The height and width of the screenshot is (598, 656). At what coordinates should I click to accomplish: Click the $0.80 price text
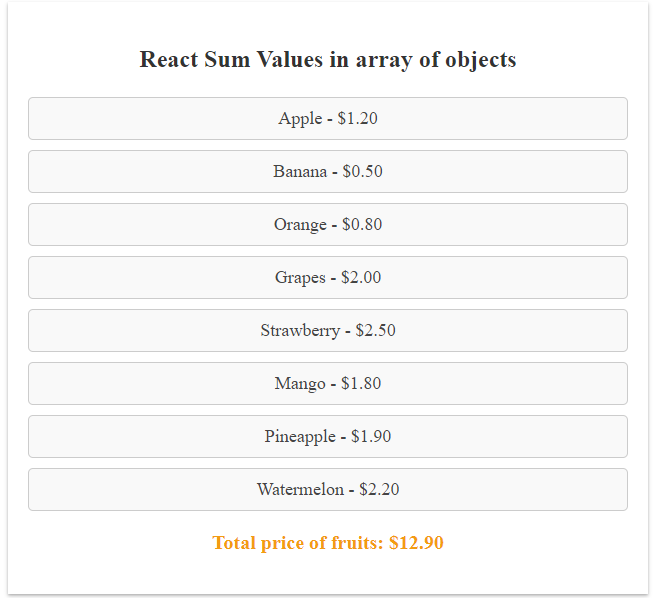click(361, 224)
